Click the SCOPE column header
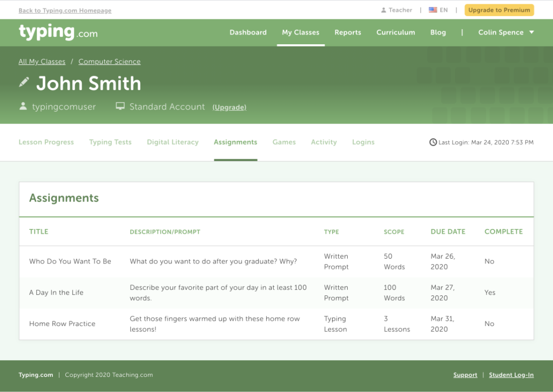 coord(394,232)
